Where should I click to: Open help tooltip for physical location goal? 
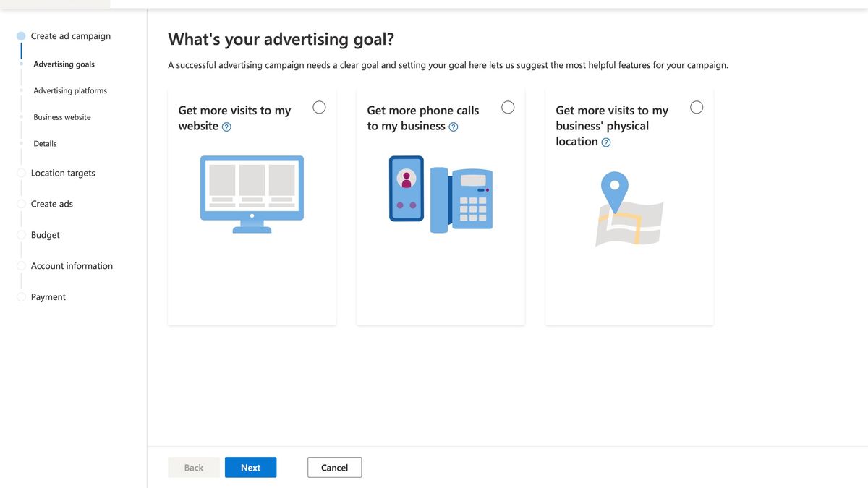(605, 142)
